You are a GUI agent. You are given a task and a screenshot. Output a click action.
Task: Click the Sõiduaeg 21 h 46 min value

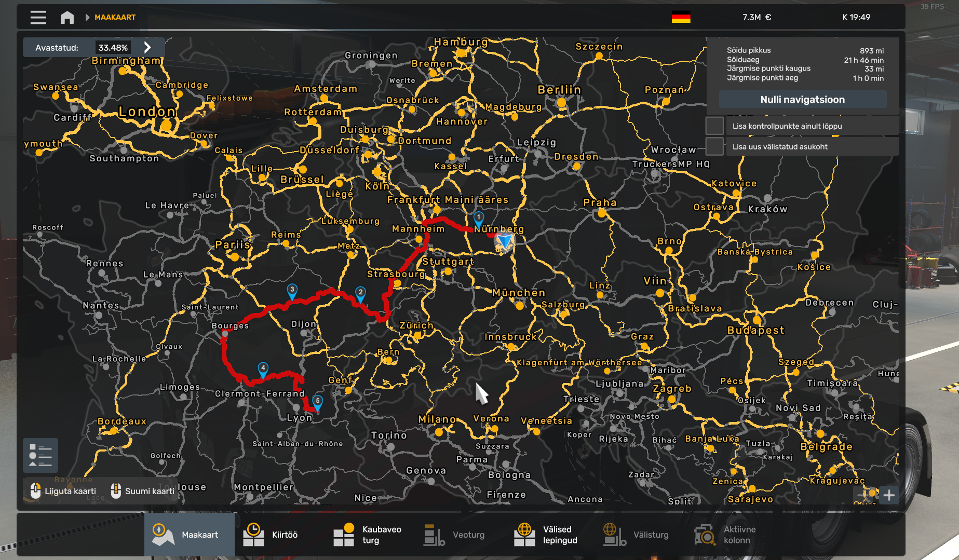point(863,60)
